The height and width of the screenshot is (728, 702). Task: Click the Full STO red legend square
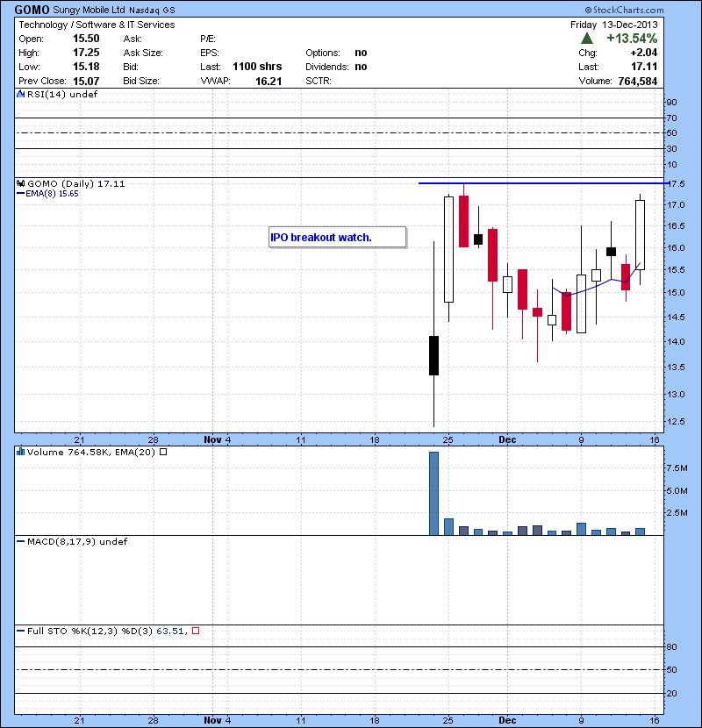pos(196,631)
